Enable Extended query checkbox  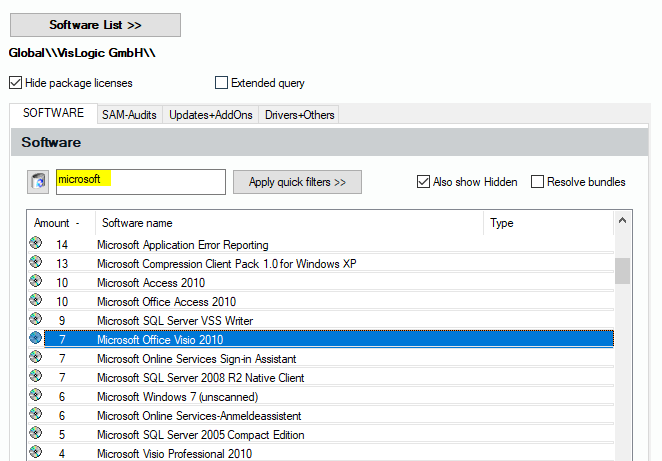(x=221, y=83)
